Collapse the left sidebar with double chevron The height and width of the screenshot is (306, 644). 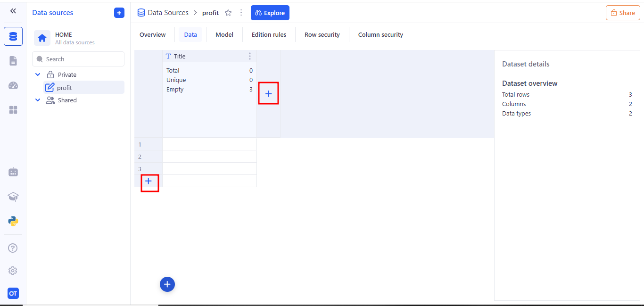tap(13, 11)
